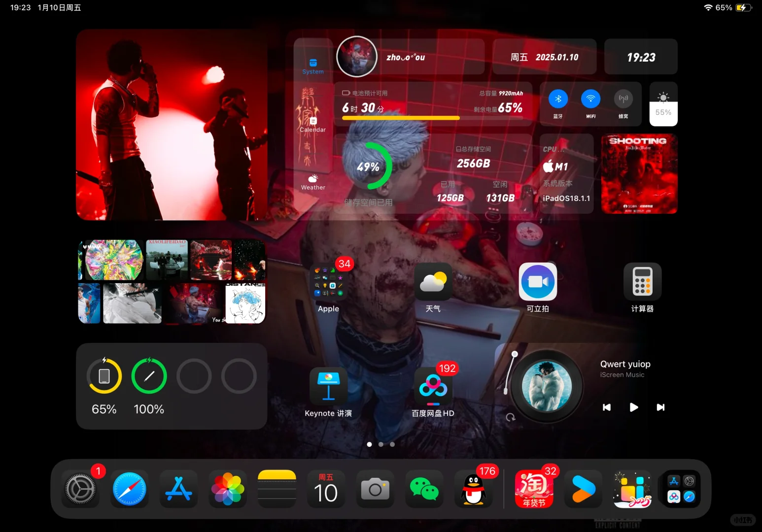This screenshot has height=532, width=762.
Task: Tap the record disc in the music widget
Action: point(547,386)
